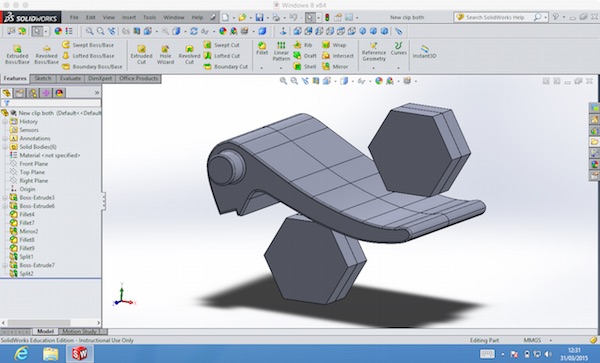Open the Curves tools
Screen dimensions: 600x363
[398, 49]
